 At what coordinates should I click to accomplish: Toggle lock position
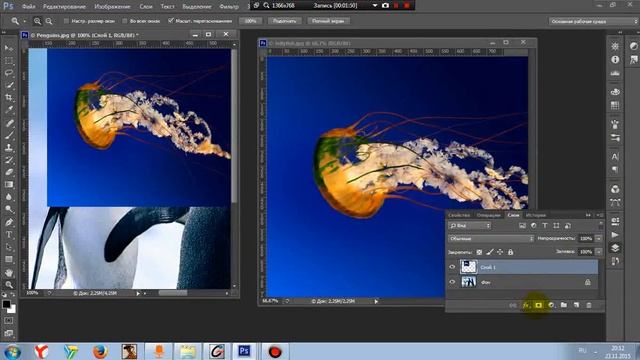[x=500, y=252]
